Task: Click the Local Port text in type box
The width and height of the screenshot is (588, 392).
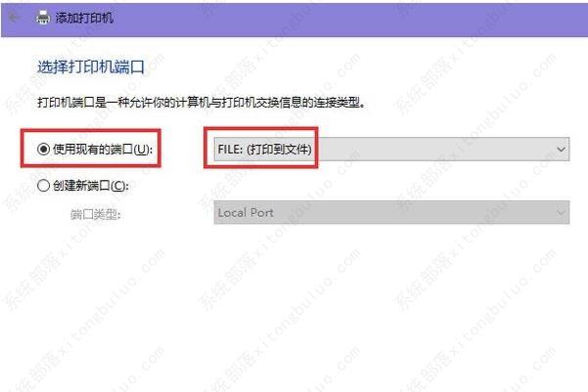Action: (x=246, y=212)
